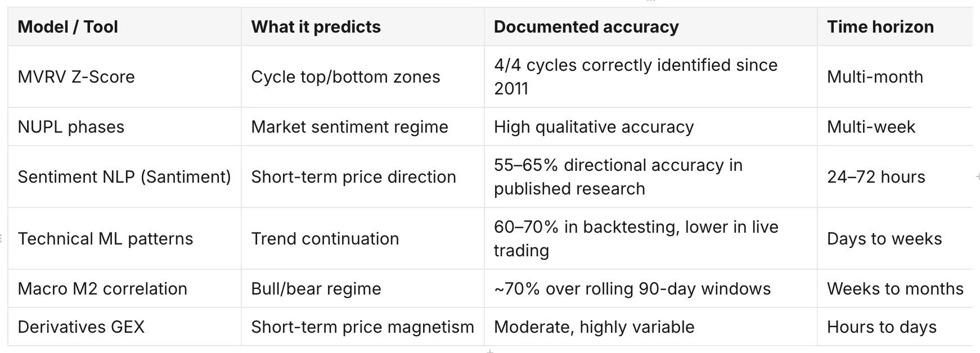
Task: Select the Weeks to months cell
Action: coord(895,288)
